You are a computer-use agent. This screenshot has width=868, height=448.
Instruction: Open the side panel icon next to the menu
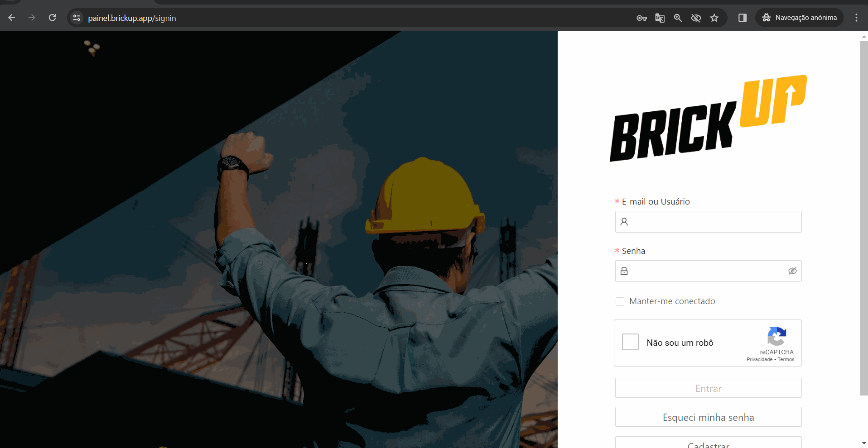(742, 18)
